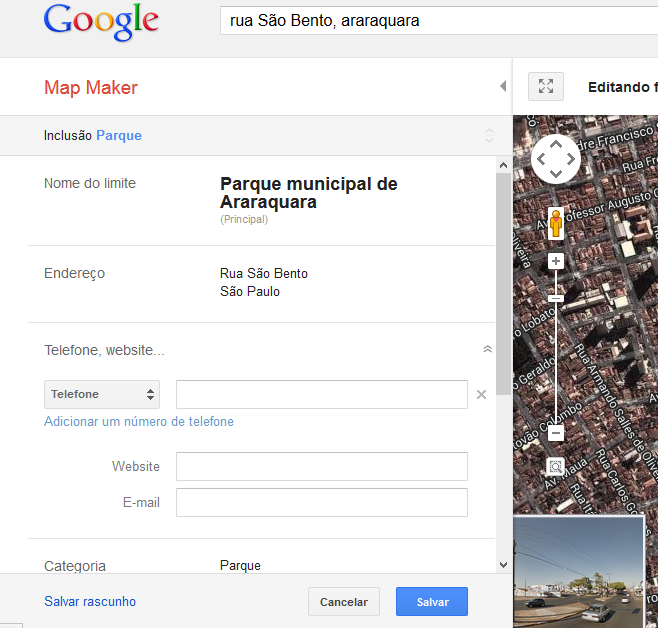Edit the name Parque municipal de Araraquara
This screenshot has height=628, width=658.
(308, 193)
